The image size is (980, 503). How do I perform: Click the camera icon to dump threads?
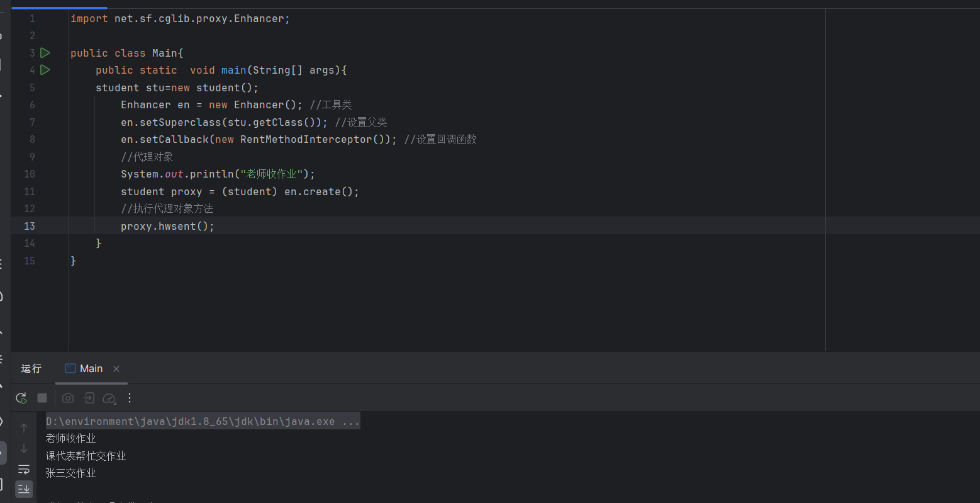(x=68, y=398)
